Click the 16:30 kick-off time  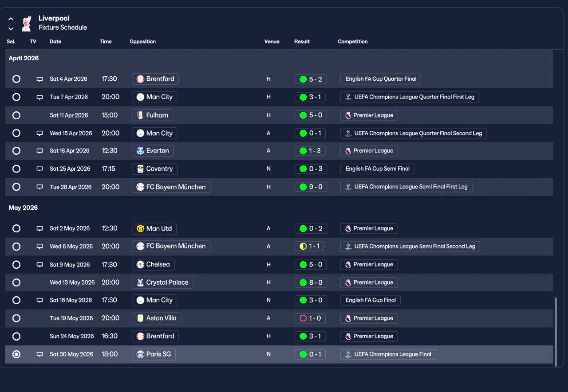coord(109,336)
